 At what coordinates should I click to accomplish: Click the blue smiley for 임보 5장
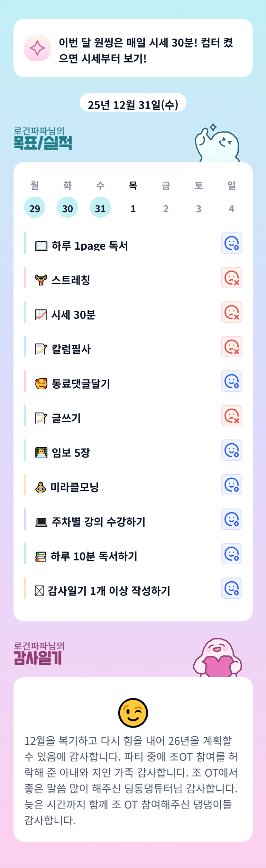(x=231, y=450)
